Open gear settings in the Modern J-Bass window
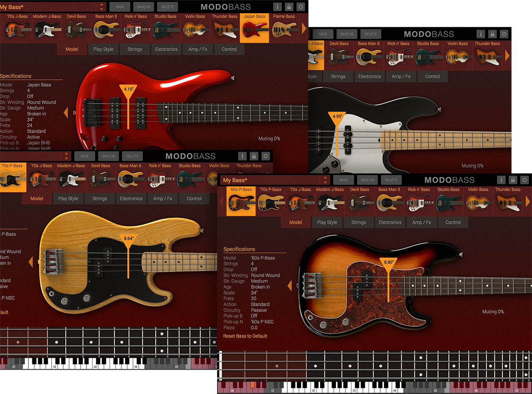The width and height of the screenshot is (532, 394). tap(504, 34)
